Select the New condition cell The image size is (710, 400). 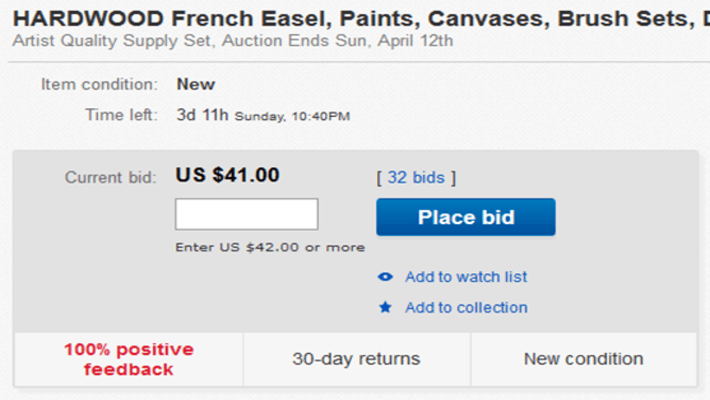pyautogui.click(x=584, y=359)
